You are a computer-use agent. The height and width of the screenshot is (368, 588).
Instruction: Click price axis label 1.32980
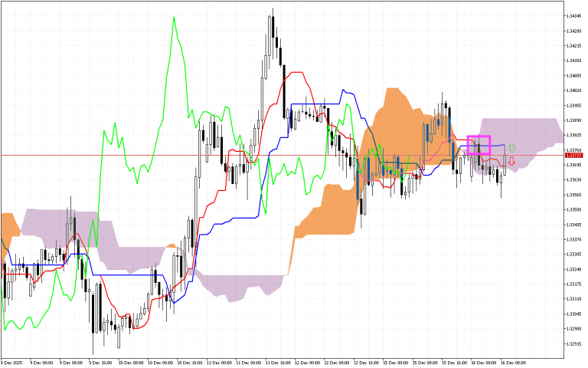(x=574, y=329)
